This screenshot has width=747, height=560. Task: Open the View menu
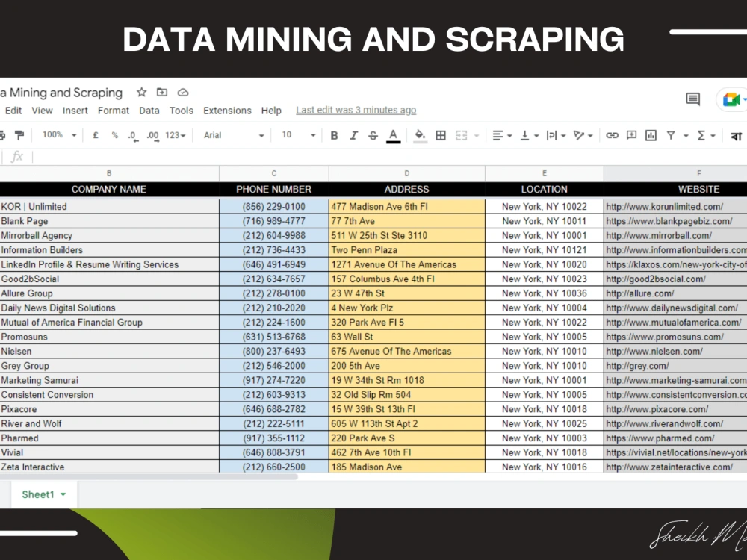pyautogui.click(x=42, y=111)
